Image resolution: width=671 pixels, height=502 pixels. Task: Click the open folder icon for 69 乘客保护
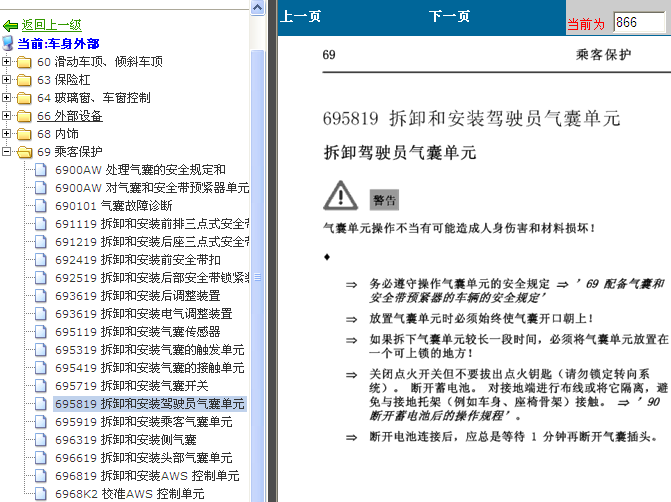tap(24, 152)
